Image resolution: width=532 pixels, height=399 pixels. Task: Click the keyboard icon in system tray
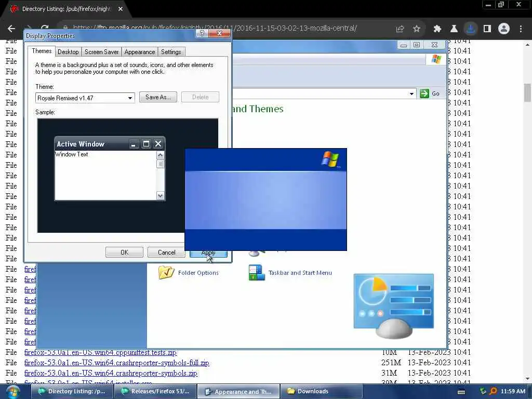tap(461, 392)
